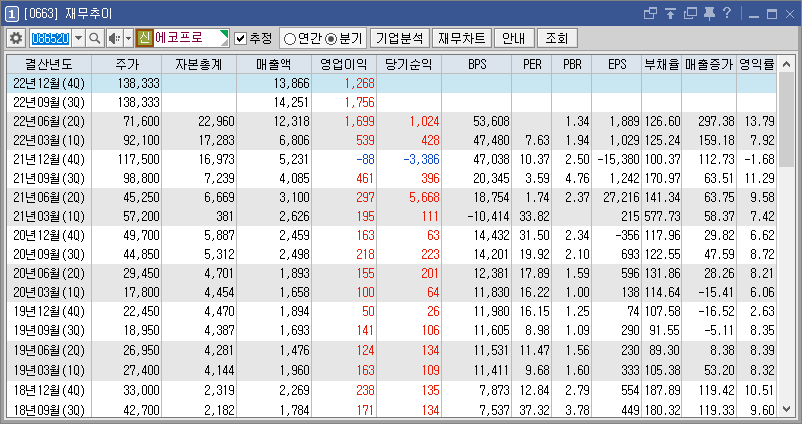Click the 에코프로 stock name field
Screen dimensions: 802x424
[191, 38]
